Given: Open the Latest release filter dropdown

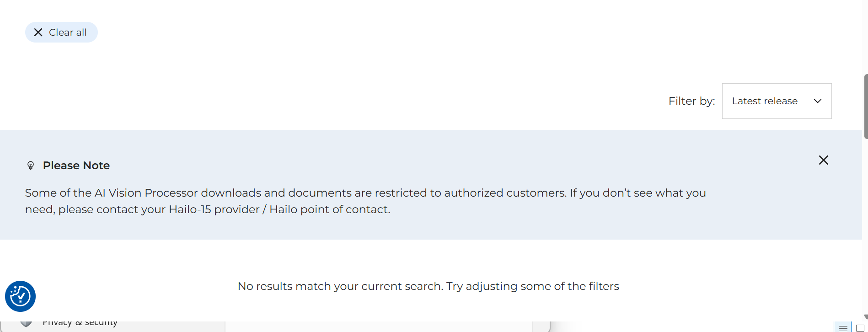Looking at the screenshot, I should pyautogui.click(x=776, y=101).
